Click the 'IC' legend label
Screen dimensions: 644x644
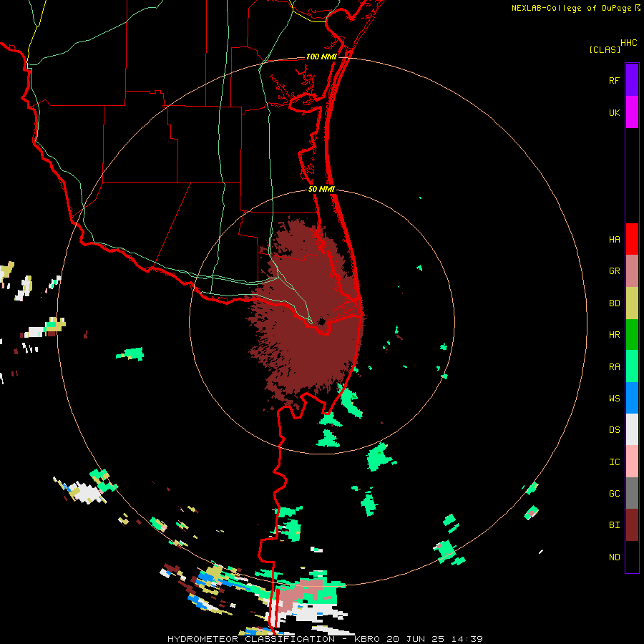pos(614,462)
